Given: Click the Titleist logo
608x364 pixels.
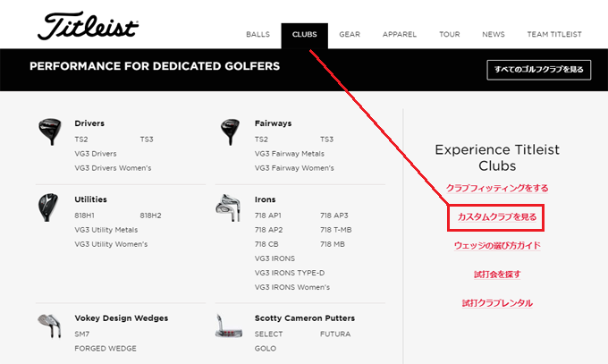Looking at the screenshot, I should tap(88, 26).
